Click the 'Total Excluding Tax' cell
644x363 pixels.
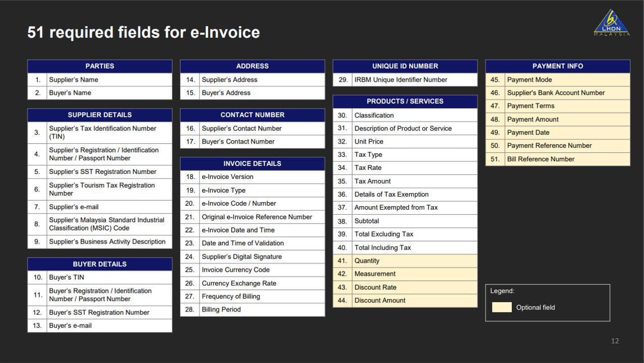pyautogui.click(x=415, y=234)
